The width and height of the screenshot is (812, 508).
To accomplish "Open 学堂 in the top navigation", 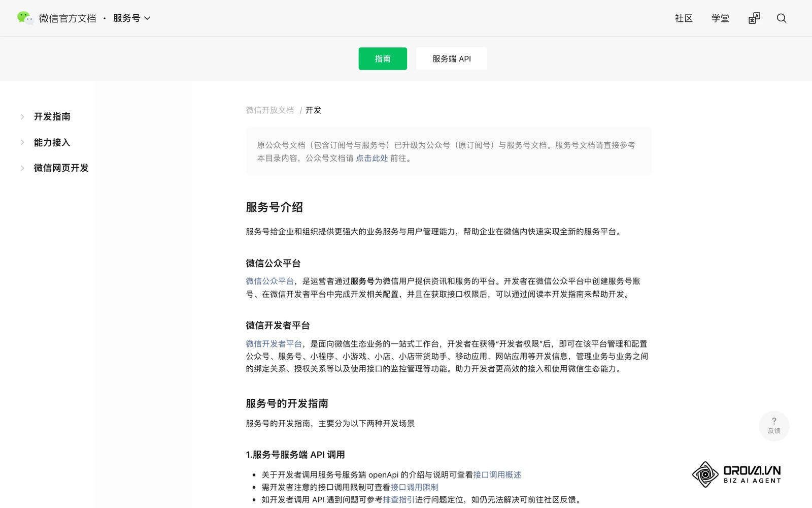I will (x=720, y=18).
